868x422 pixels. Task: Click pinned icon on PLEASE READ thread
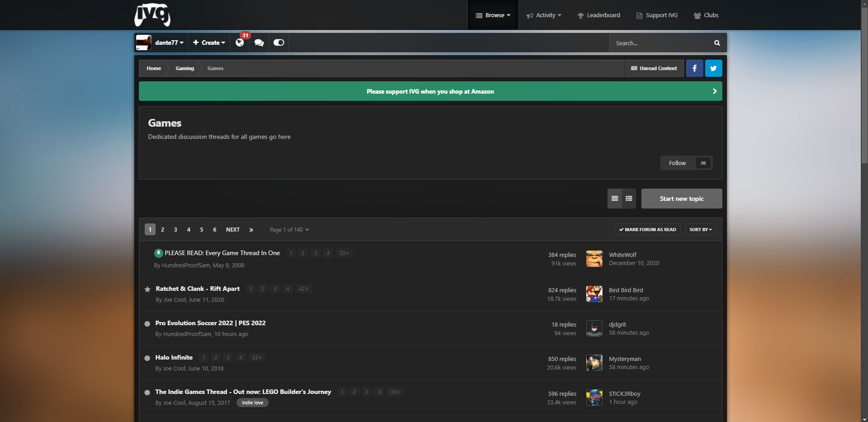[x=159, y=253]
